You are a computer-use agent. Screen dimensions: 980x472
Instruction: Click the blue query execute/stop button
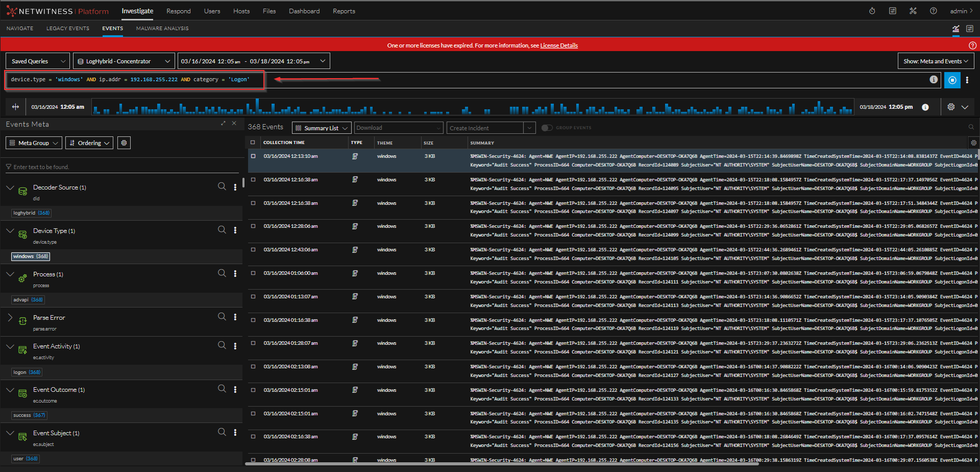click(x=952, y=80)
